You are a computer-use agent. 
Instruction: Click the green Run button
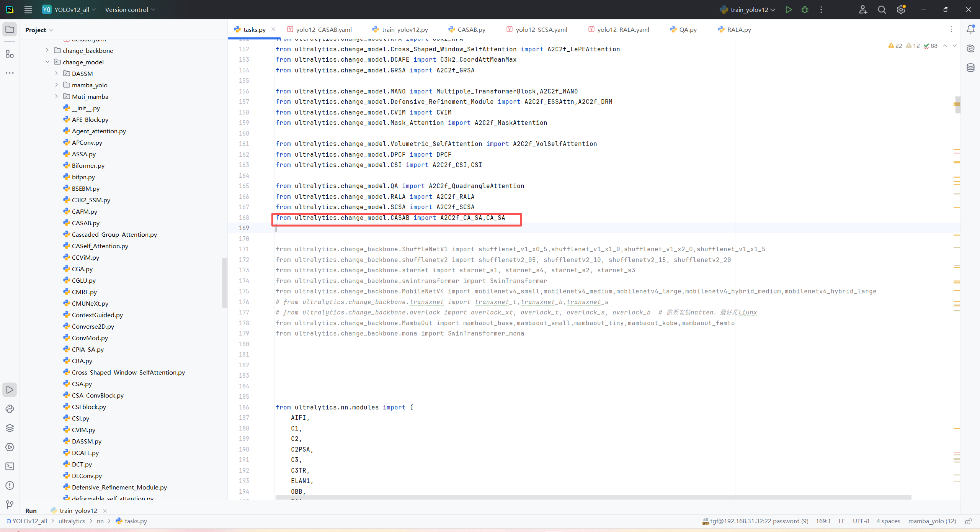tap(788, 10)
